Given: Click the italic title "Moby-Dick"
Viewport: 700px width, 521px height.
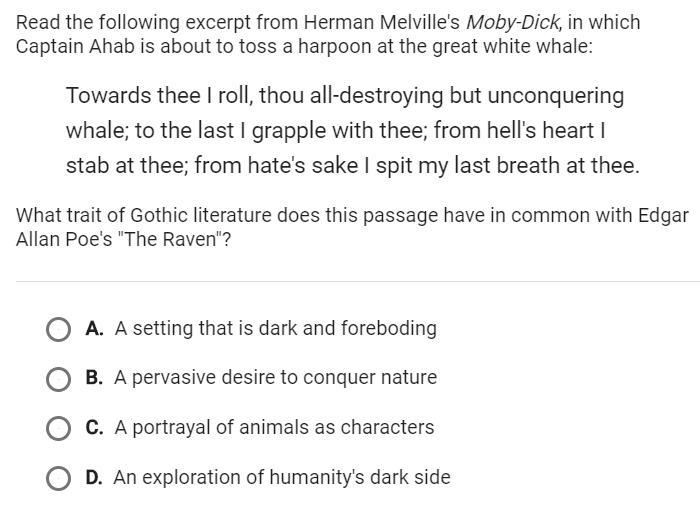Looking at the screenshot, I should (513, 22).
